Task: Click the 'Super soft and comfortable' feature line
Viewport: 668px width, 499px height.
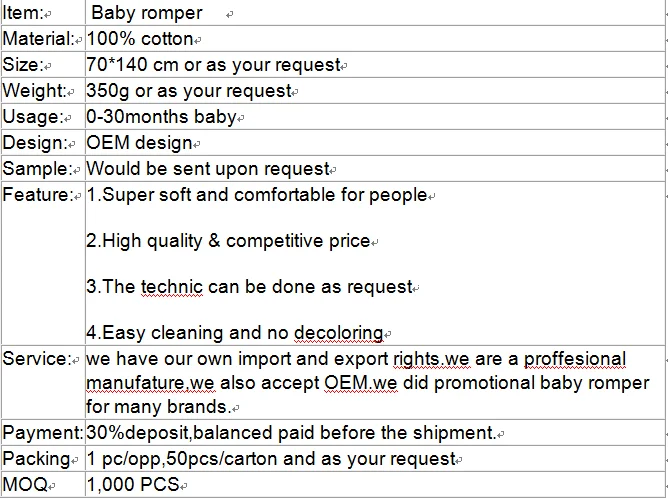Action: [257, 195]
